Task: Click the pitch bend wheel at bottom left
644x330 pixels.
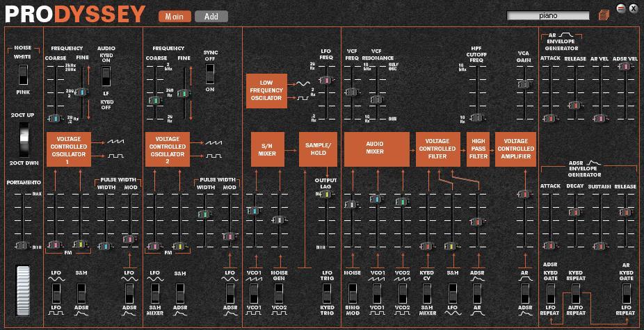Action: click(x=23, y=290)
